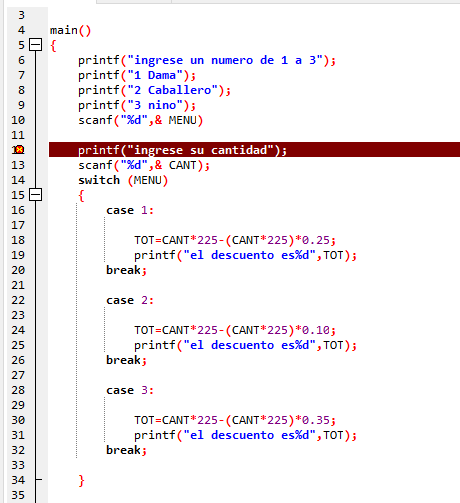Collapse the switch block fold at line 15
This screenshot has width=460, height=503.
pos(35,195)
